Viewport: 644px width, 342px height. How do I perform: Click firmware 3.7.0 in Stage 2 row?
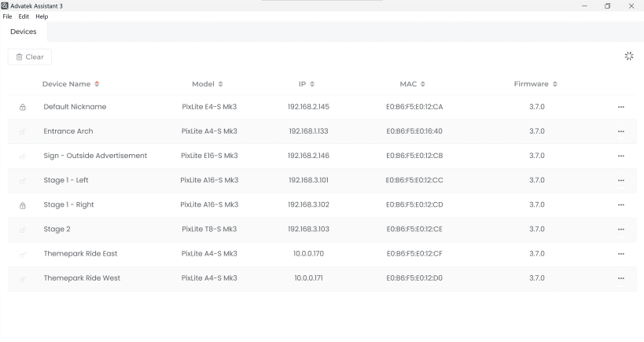click(537, 229)
